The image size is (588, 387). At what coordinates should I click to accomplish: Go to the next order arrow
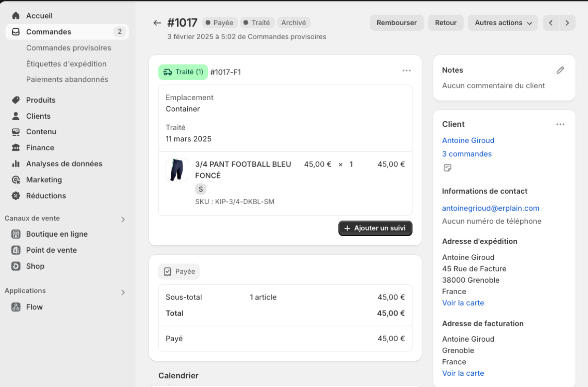(567, 23)
